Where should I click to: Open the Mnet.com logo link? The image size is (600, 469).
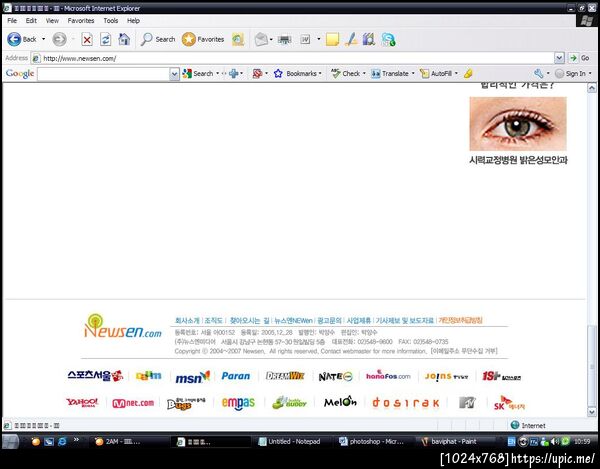(133, 403)
